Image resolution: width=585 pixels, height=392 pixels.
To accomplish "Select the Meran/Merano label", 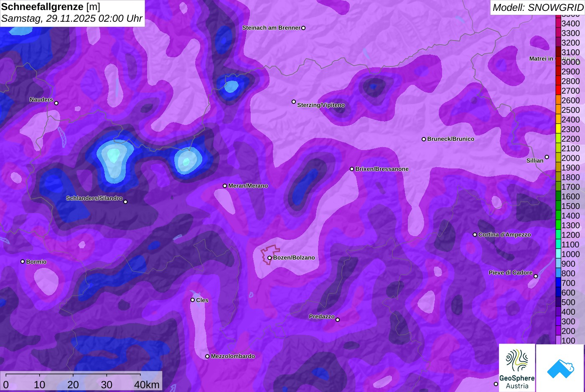I will coord(248,186).
